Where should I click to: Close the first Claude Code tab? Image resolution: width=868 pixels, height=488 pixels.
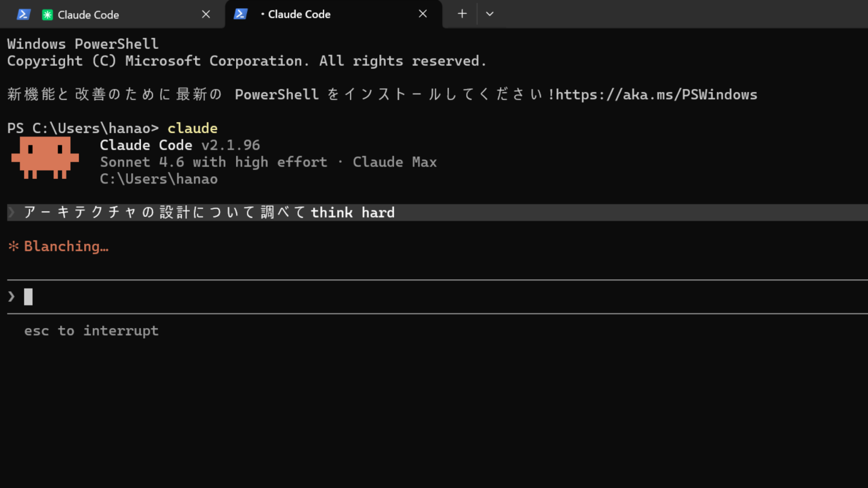pyautogui.click(x=206, y=14)
